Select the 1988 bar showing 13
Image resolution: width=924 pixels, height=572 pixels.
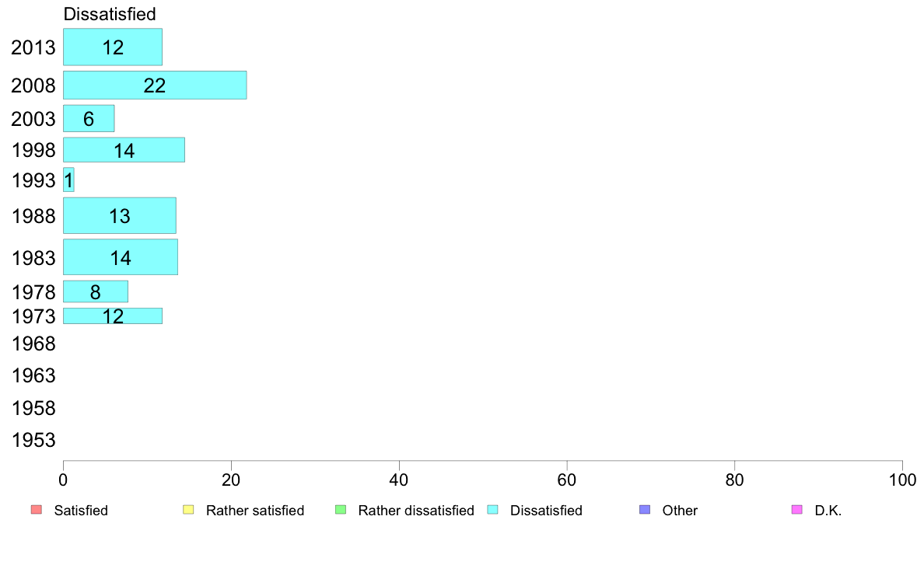point(120,215)
